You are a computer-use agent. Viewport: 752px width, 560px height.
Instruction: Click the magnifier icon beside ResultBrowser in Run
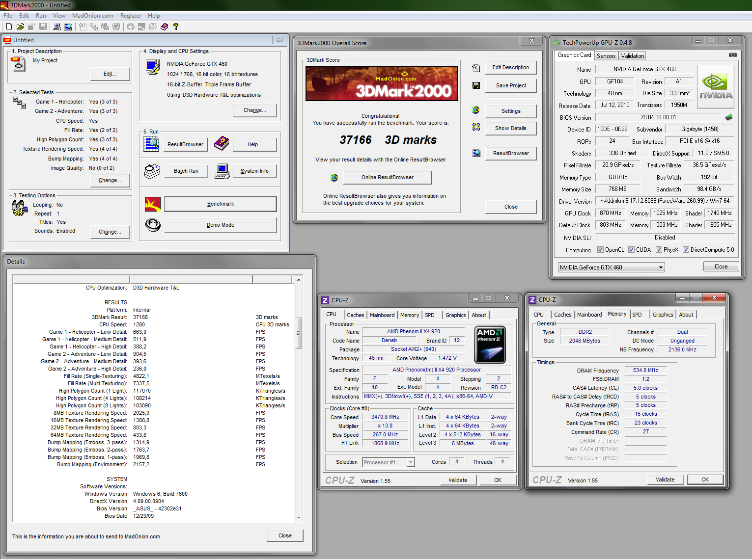pyautogui.click(x=152, y=144)
